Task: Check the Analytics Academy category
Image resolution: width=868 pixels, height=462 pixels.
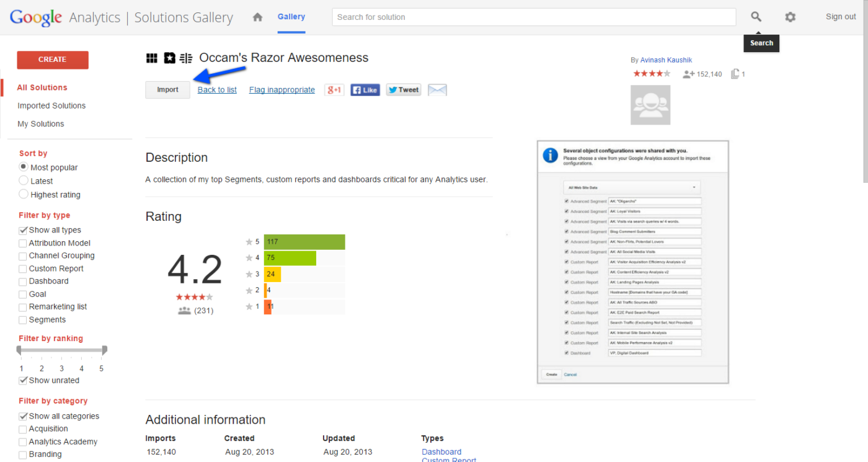Action: [23, 442]
